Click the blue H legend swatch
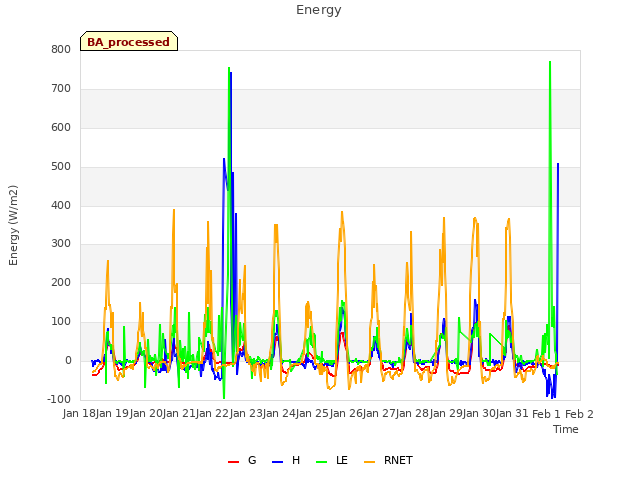 point(277,462)
